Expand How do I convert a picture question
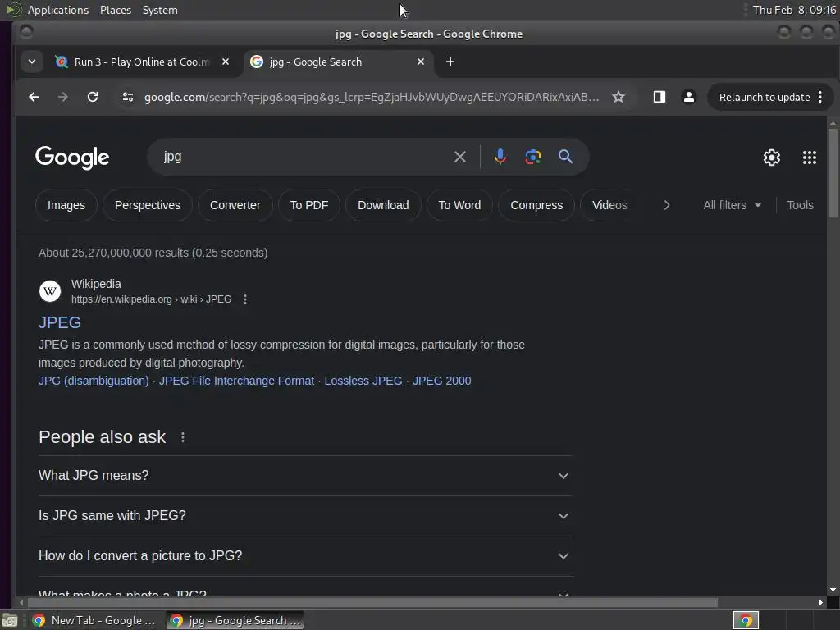Screen dimensions: 840x630 (305, 556)
